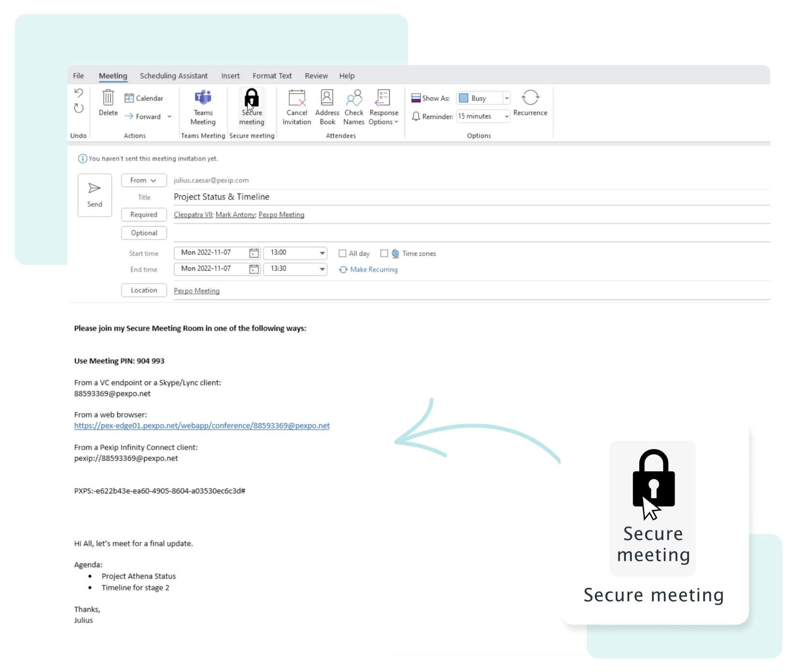Click attendee Mark Antony
This screenshot has height=672, width=796.
236,215
